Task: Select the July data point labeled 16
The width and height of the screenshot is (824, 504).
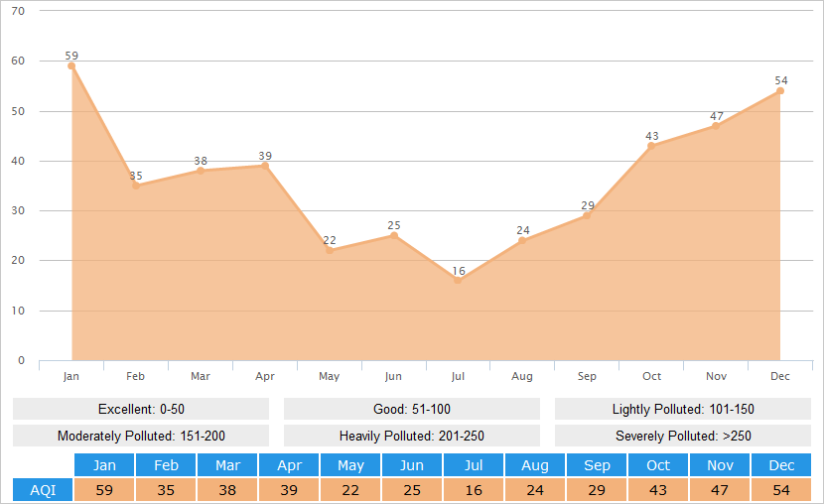Action: click(x=458, y=281)
